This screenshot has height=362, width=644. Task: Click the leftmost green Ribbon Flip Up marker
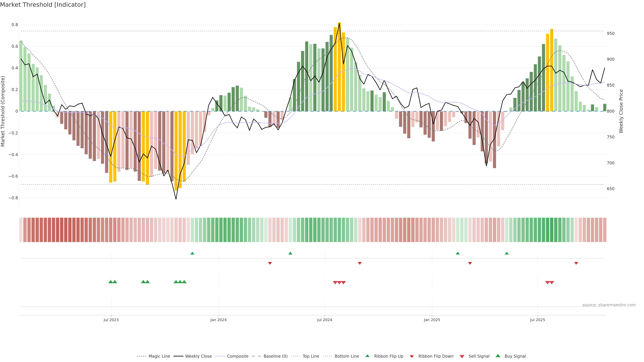(x=192, y=253)
